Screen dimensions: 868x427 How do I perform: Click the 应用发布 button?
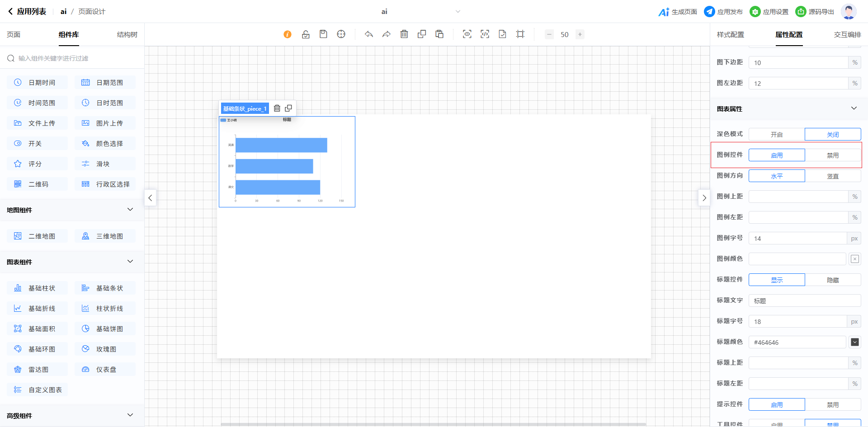723,12
